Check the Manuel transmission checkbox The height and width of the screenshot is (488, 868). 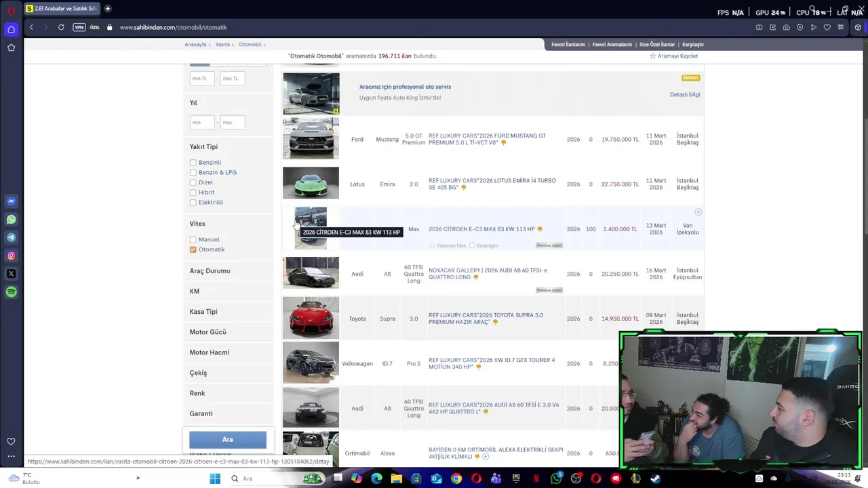[193, 240]
